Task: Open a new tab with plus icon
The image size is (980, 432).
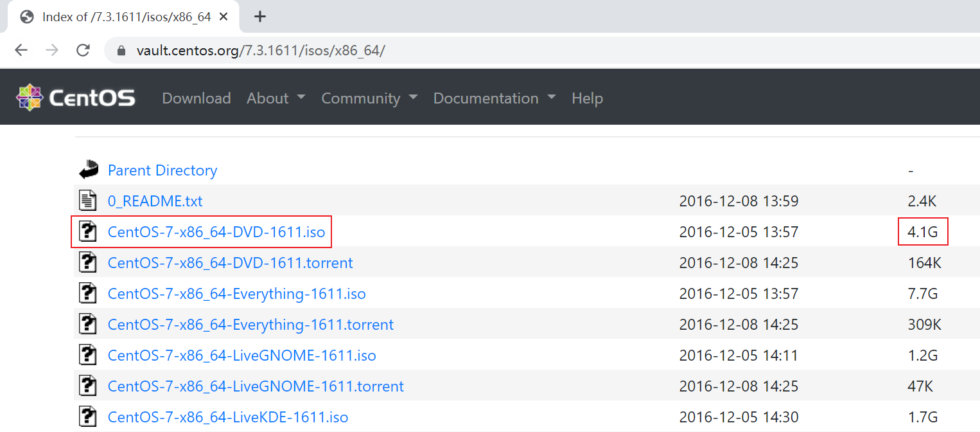Action: point(259,17)
